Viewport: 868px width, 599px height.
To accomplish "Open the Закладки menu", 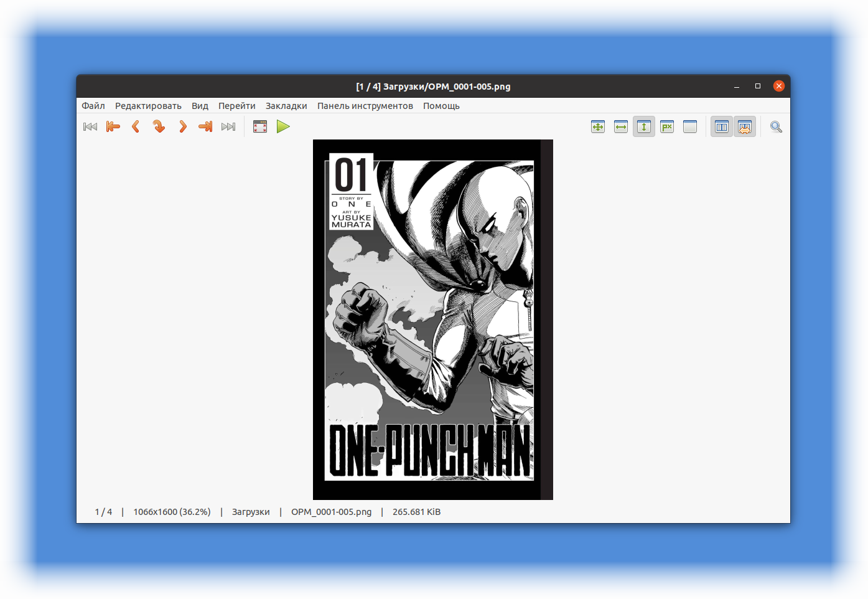I will tap(286, 106).
